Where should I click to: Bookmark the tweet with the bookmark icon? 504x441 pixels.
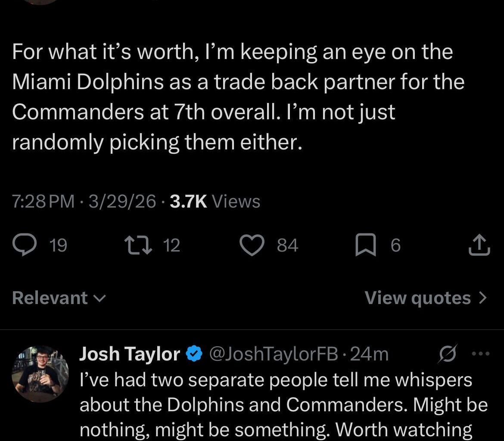coord(366,245)
